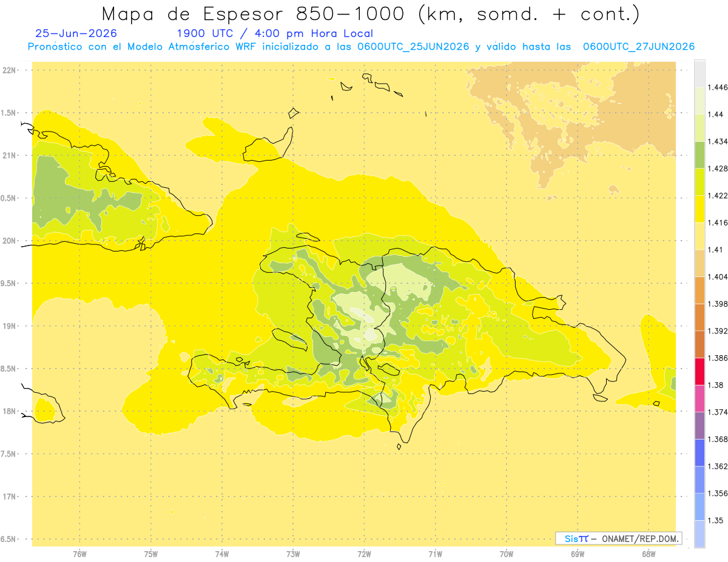Select the date text '25-Jun-2026'
This screenshot has width=728, height=562.
tap(76, 33)
